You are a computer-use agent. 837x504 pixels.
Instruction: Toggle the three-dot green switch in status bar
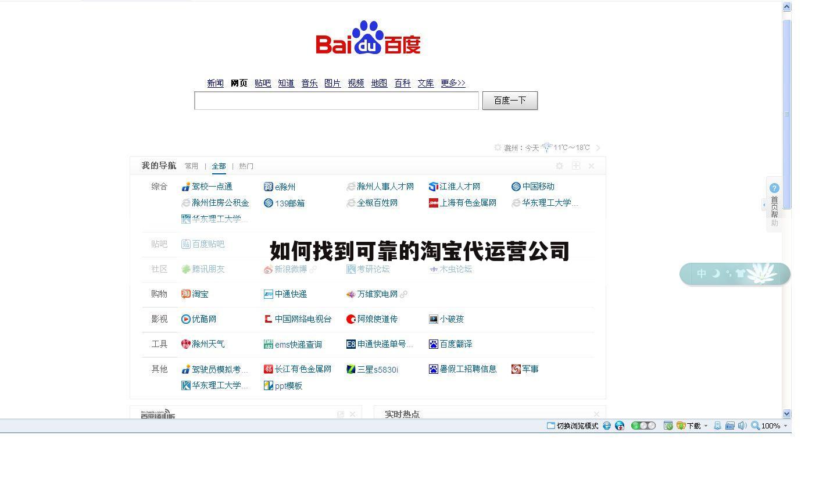click(x=643, y=426)
